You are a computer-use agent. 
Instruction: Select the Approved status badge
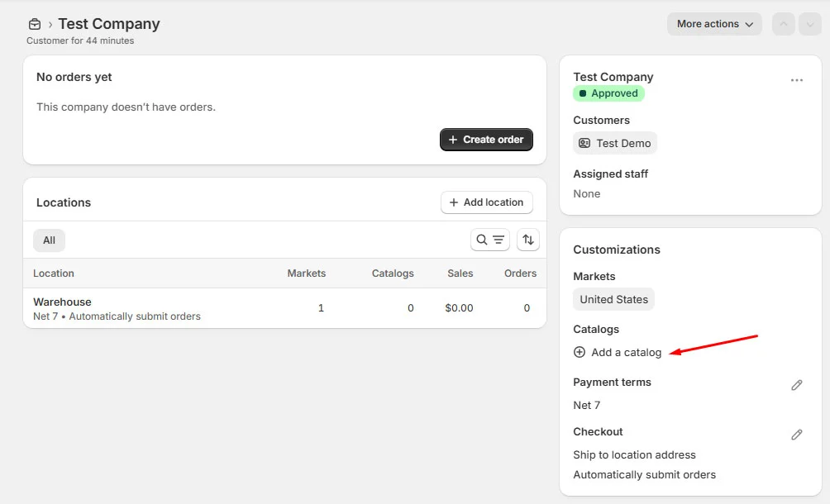tap(609, 93)
